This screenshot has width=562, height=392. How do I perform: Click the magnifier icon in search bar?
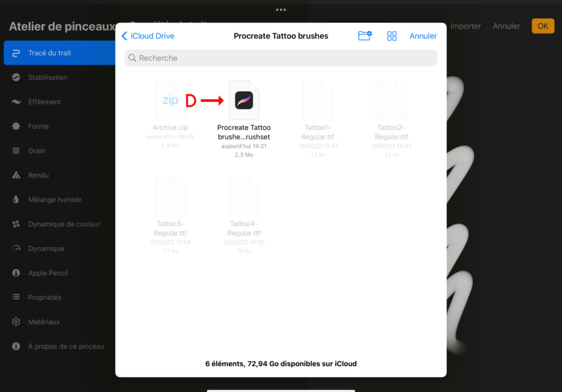(x=132, y=58)
